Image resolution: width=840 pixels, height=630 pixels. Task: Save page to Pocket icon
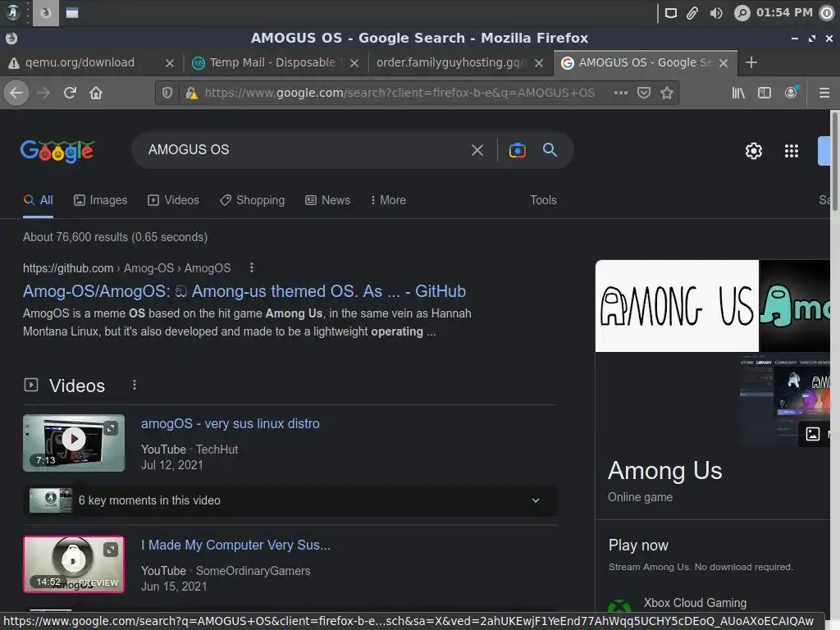[643, 94]
